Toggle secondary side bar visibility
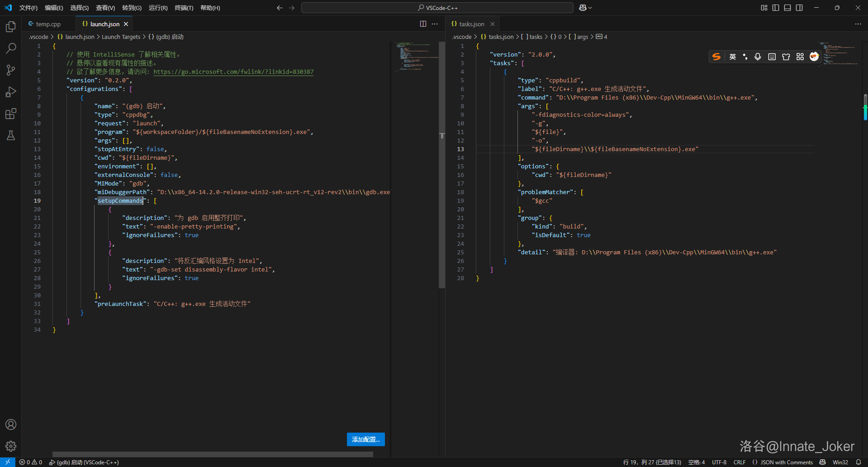Image resolution: width=868 pixels, height=467 pixels. tap(799, 8)
